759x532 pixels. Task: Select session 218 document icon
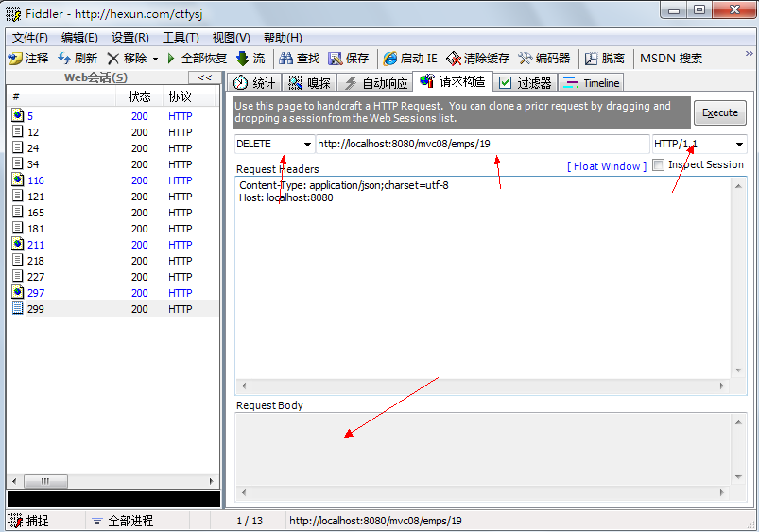click(18, 260)
